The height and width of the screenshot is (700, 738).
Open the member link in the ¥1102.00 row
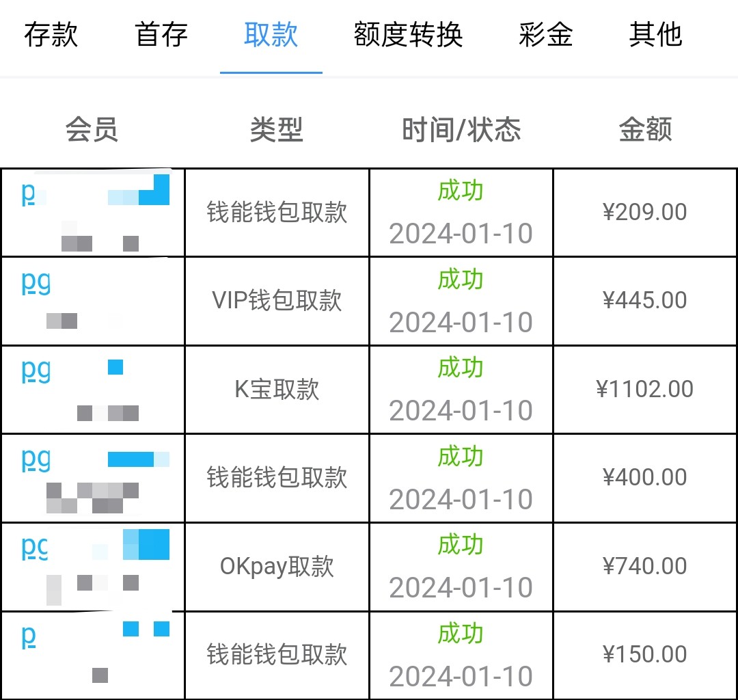(x=36, y=371)
